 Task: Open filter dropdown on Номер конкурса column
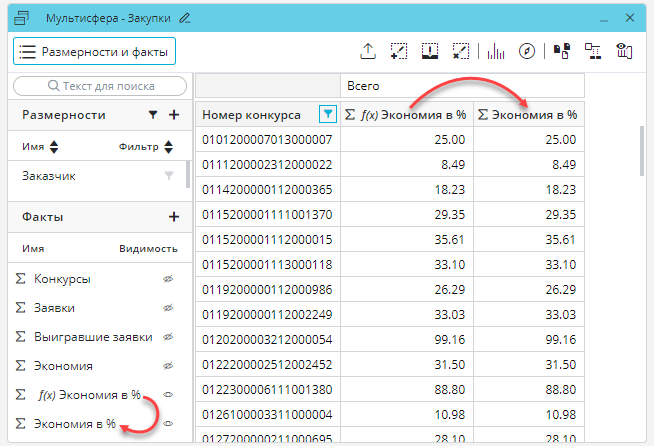pyautogui.click(x=326, y=114)
